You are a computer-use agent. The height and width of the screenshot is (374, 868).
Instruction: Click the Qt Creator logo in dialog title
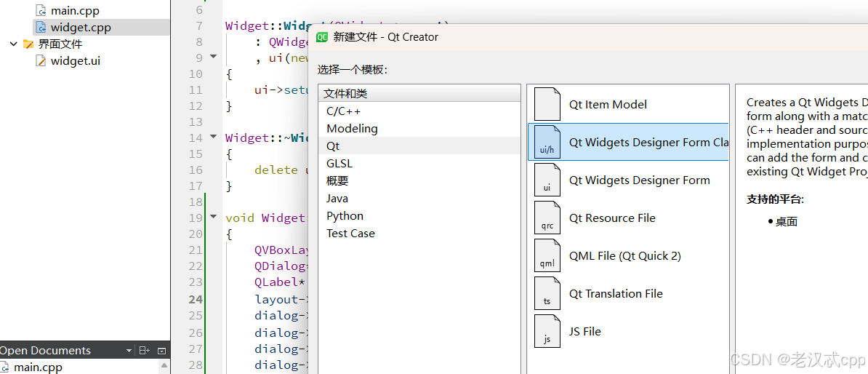point(321,37)
